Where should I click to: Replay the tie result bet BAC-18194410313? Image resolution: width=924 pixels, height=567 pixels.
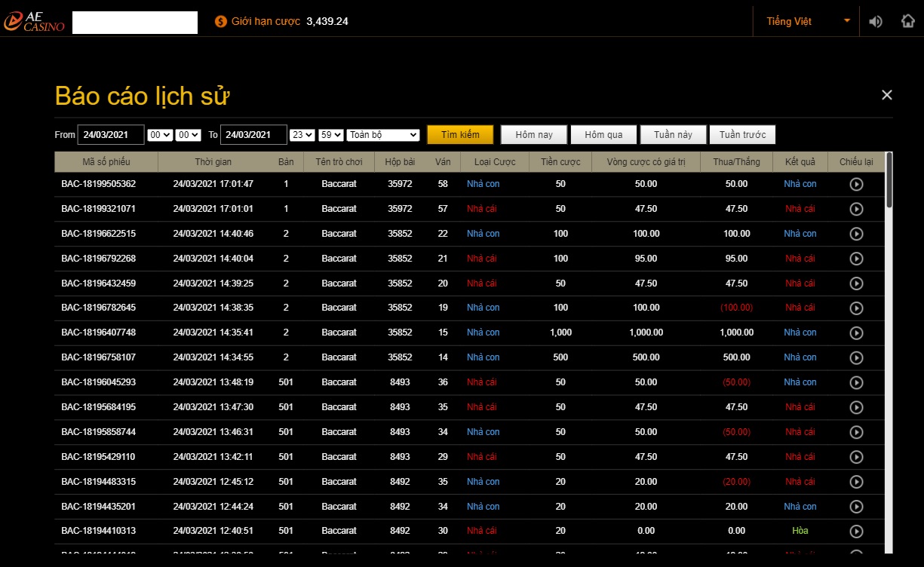point(856,531)
